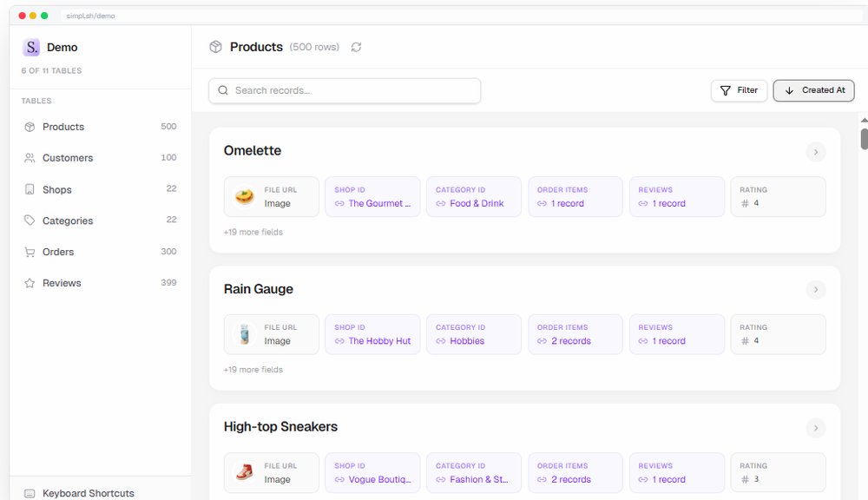Refresh the Products table
The image size is (868, 500).
click(x=356, y=47)
